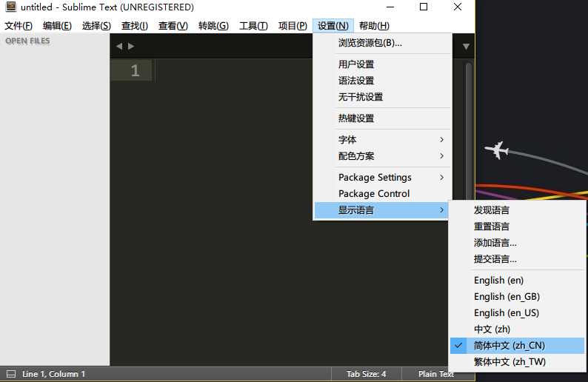This screenshot has width=588, height=382.
Task: Choose 提交语言... option
Action: 517,259
